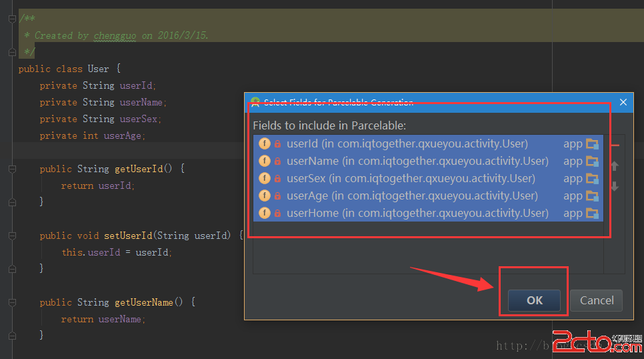
Task: Click the red minus marker beside field list
Action: coord(615,144)
